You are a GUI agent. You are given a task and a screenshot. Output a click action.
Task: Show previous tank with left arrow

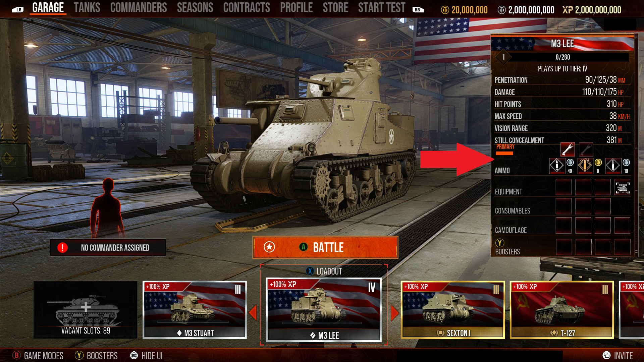[253, 312]
